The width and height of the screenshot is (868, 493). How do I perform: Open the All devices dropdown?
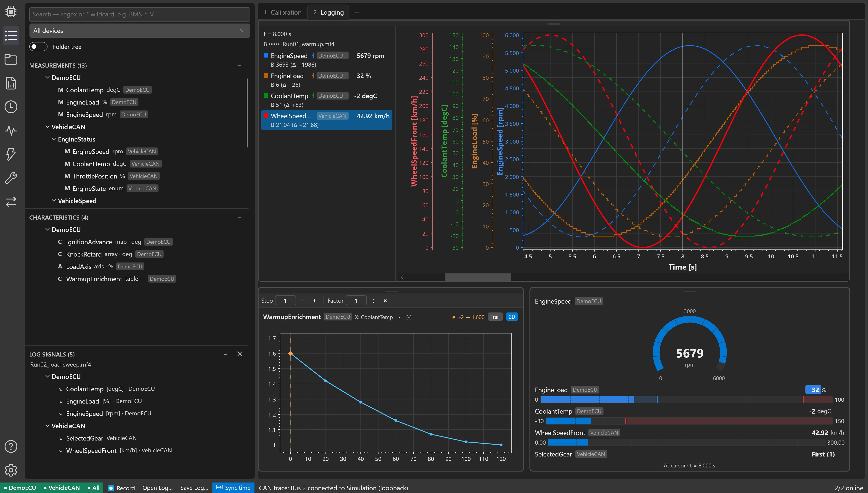(140, 31)
